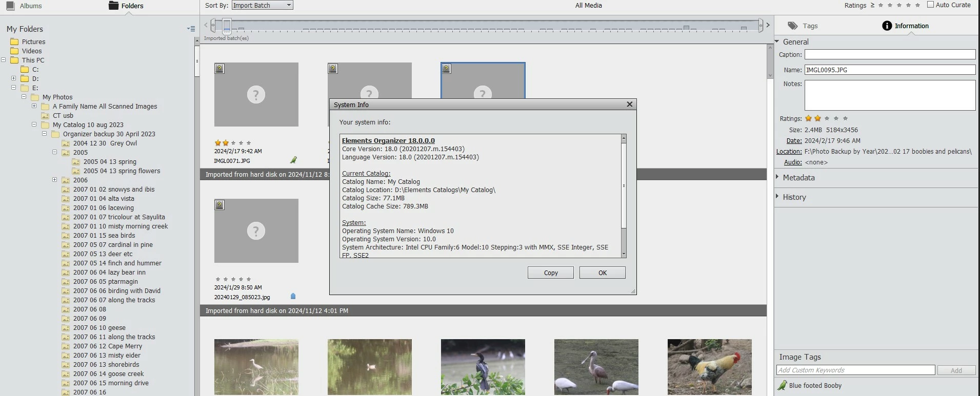Step the timeline forward with right arrow
Image resolution: width=980 pixels, height=396 pixels.
[768, 25]
